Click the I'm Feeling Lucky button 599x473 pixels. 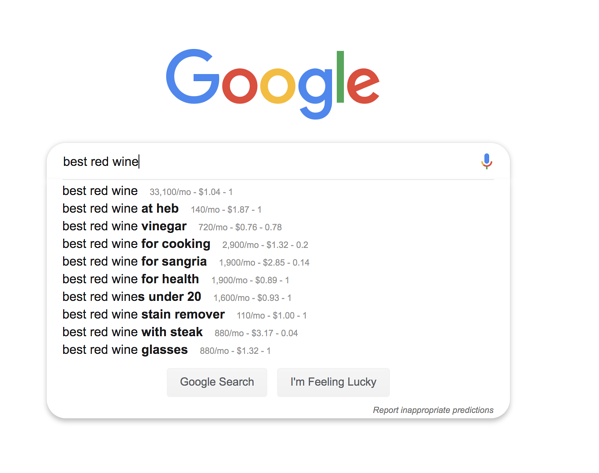tap(333, 382)
